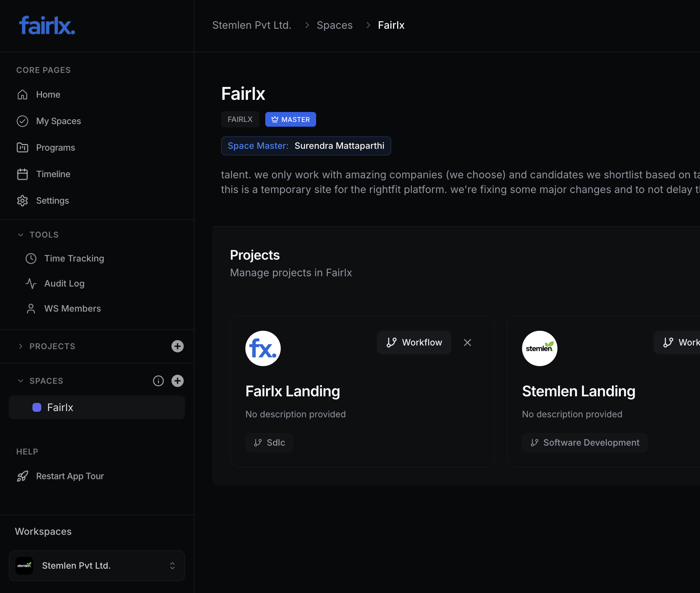This screenshot has width=700, height=593.
Task: Select the Fairlx space in sidebar
Action: (97, 407)
